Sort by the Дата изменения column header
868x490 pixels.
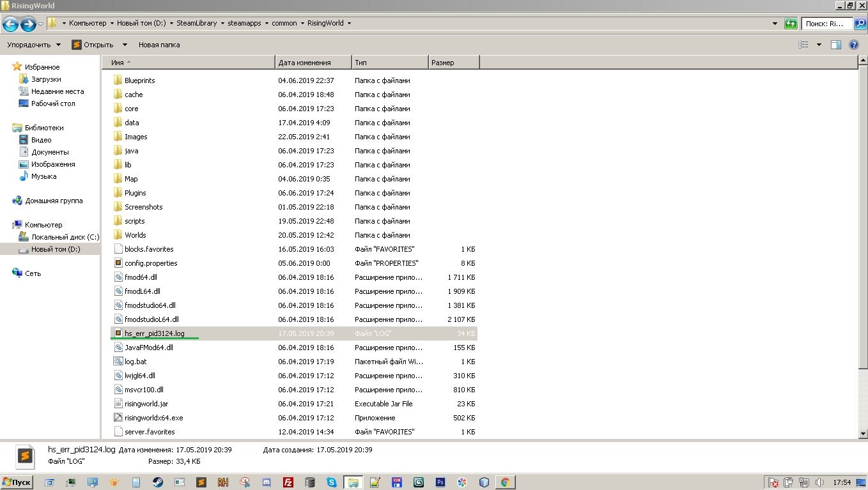point(313,63)
